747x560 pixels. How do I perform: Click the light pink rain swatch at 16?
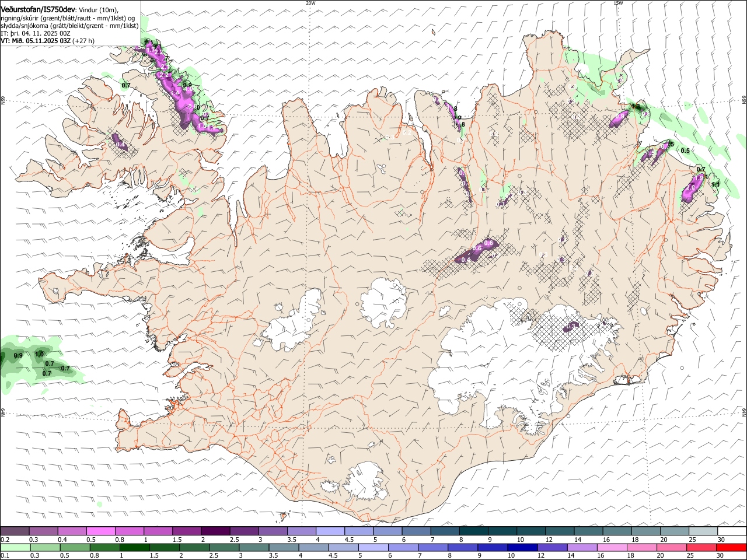pos(612,548)
